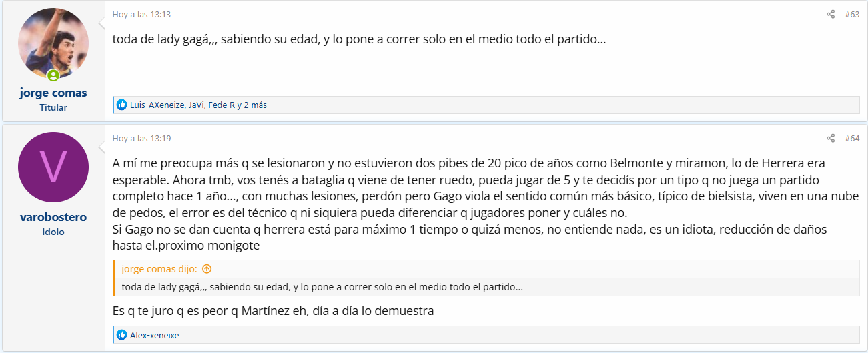868x353 pixels.
Task: Open the Luis-AXeneize liker profile
Action: [x=157, y=105]
